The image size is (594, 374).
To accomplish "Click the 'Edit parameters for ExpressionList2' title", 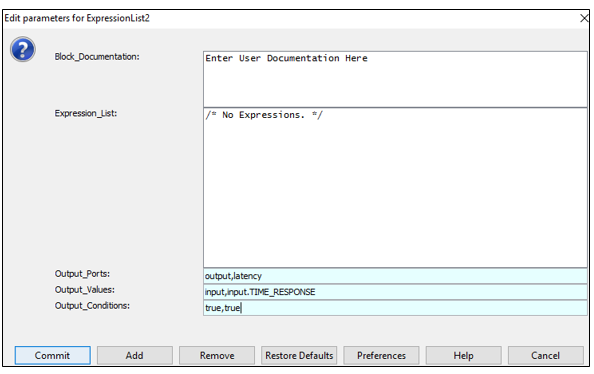I will pyautogui.click(x=77, y=18).
